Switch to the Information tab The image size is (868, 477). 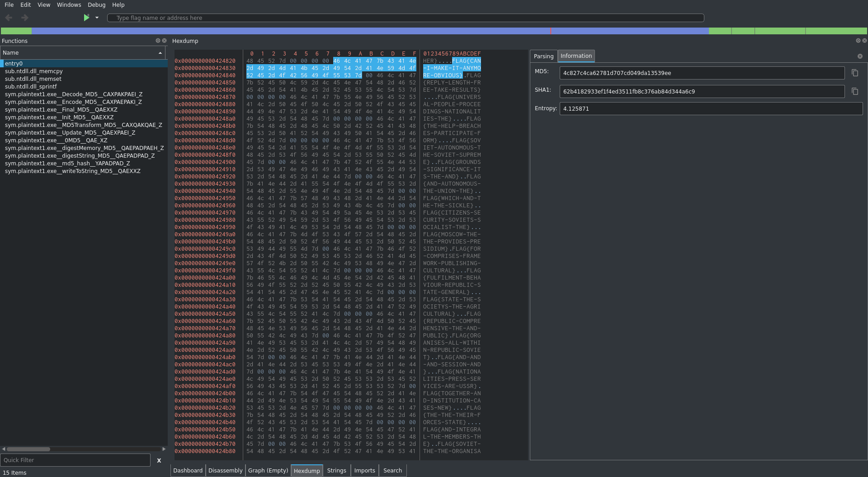(576, 56)
